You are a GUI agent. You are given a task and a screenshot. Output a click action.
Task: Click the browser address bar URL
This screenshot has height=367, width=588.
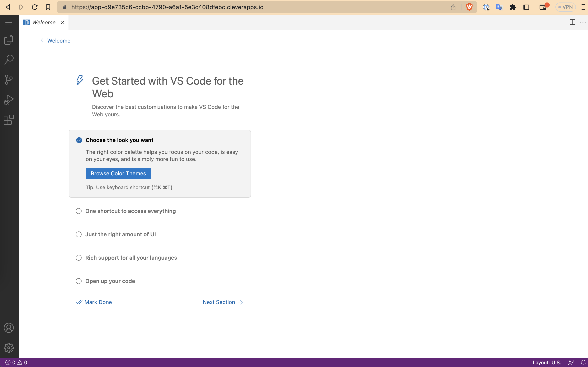[167, 7]
